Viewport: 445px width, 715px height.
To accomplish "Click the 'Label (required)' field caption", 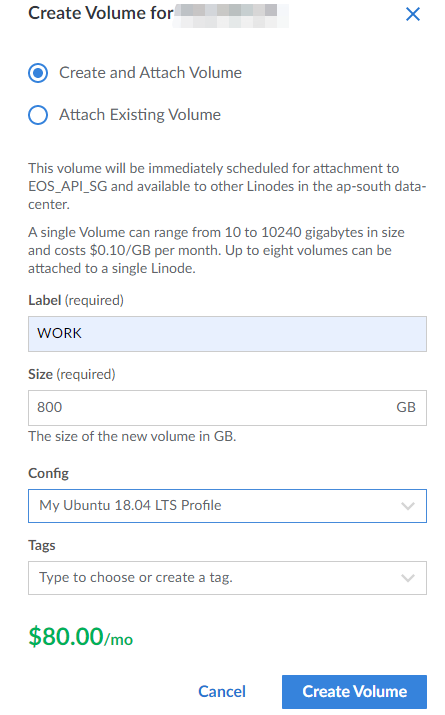I will tap(76, 301).
